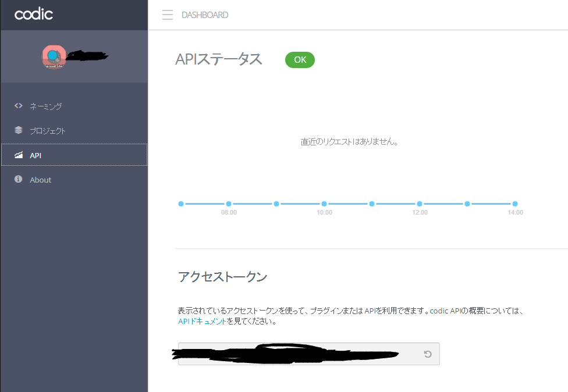Click the green OK status badge
The height and width of the screenshot is (392, 568).
300,59
